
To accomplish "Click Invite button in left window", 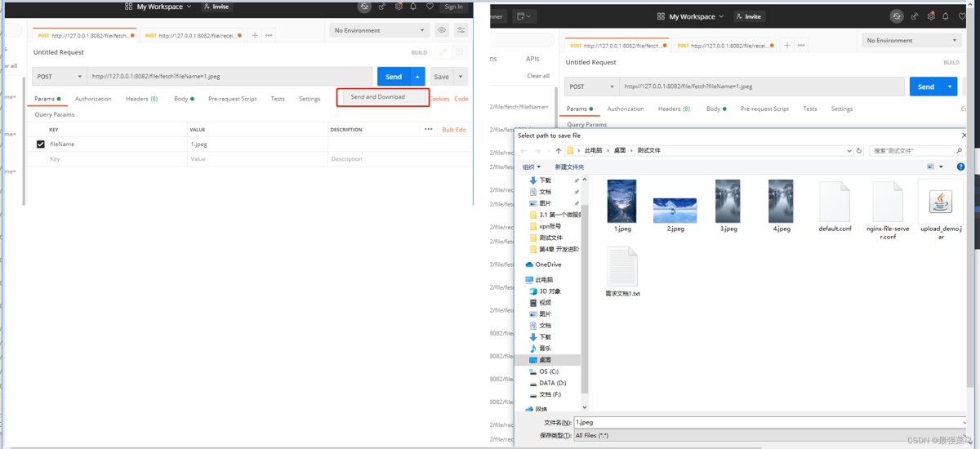I will 216,7.
